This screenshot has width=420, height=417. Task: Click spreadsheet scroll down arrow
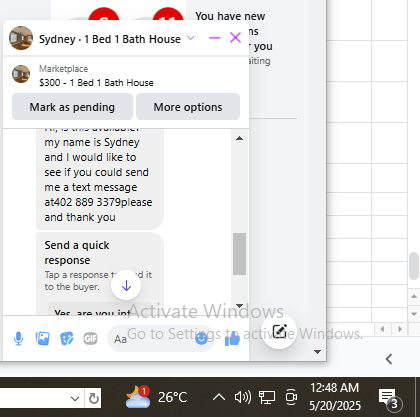coord(414,314)
